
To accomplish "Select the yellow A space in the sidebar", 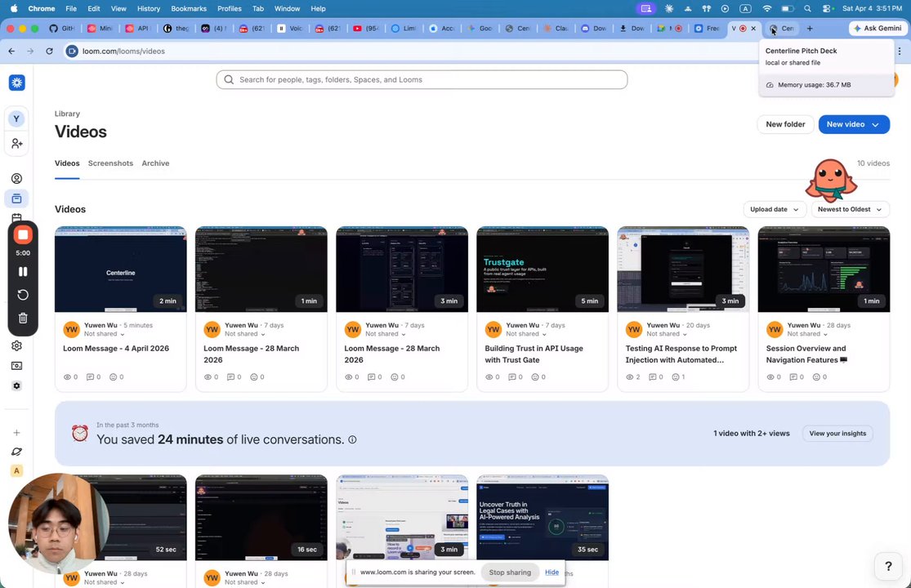I will point(17,470).
